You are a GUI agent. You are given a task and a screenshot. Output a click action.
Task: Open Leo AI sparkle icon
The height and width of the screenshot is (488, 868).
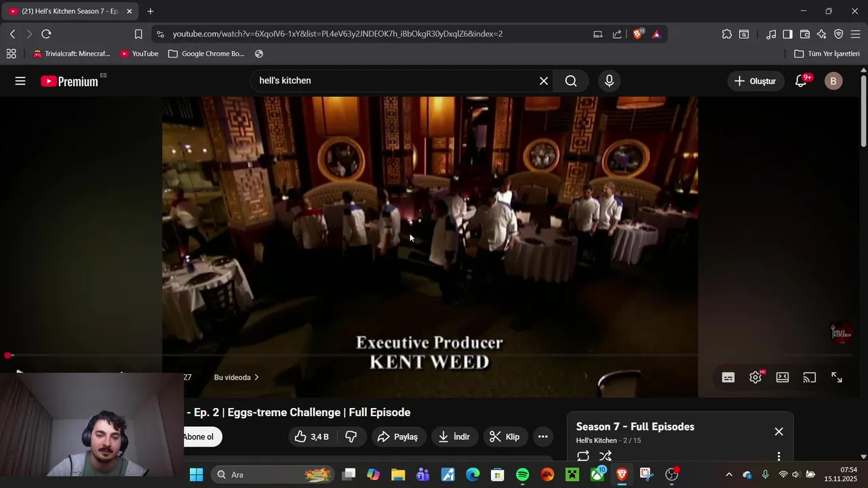(822, 34)
